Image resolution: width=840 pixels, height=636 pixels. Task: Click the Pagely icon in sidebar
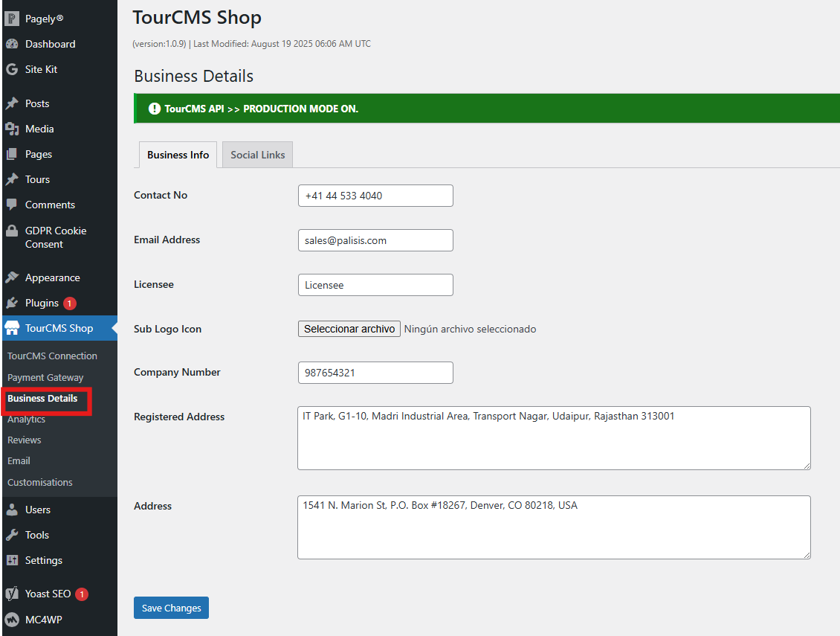12,19
